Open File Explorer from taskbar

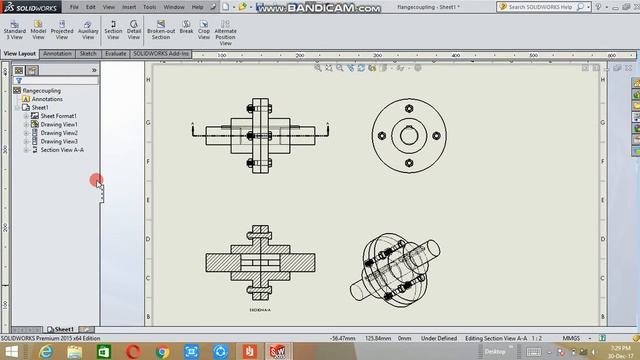point(74,351)
